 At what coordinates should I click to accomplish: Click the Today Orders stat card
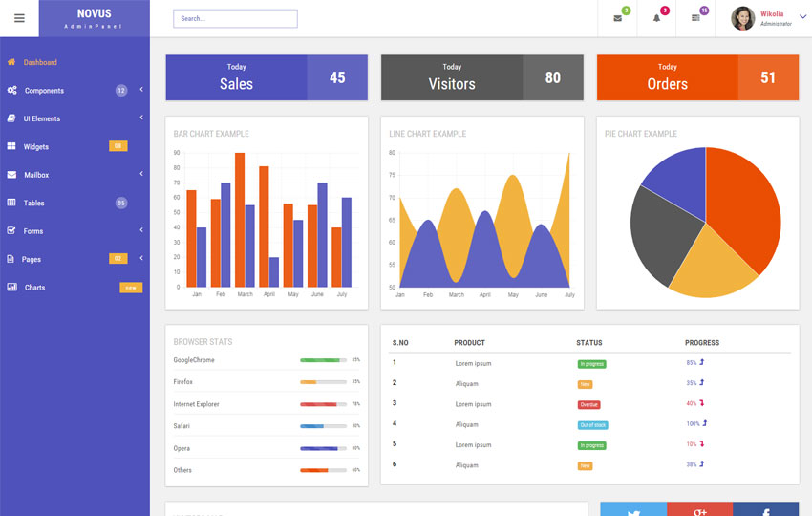point(697,77)
